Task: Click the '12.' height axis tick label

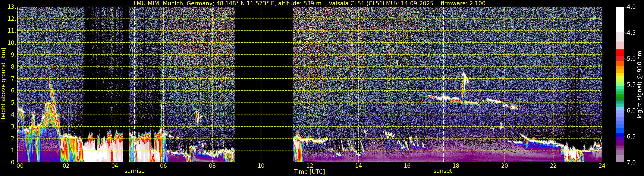Action: click(x=12, y=19)
